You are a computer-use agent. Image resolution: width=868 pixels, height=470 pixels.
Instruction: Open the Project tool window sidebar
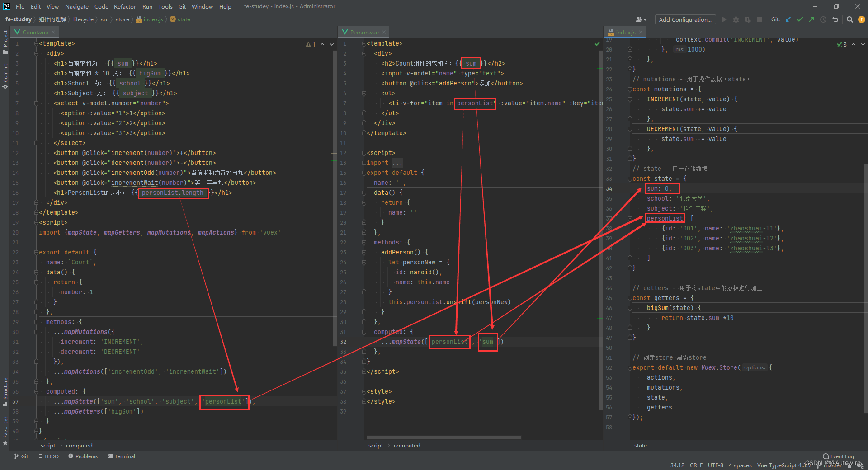coord(5,42)
